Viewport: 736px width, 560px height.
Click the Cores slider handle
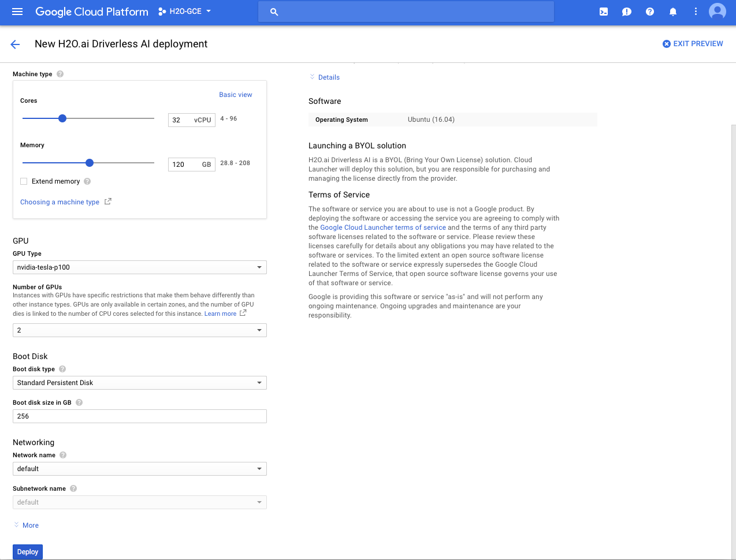tap(62, 118)
